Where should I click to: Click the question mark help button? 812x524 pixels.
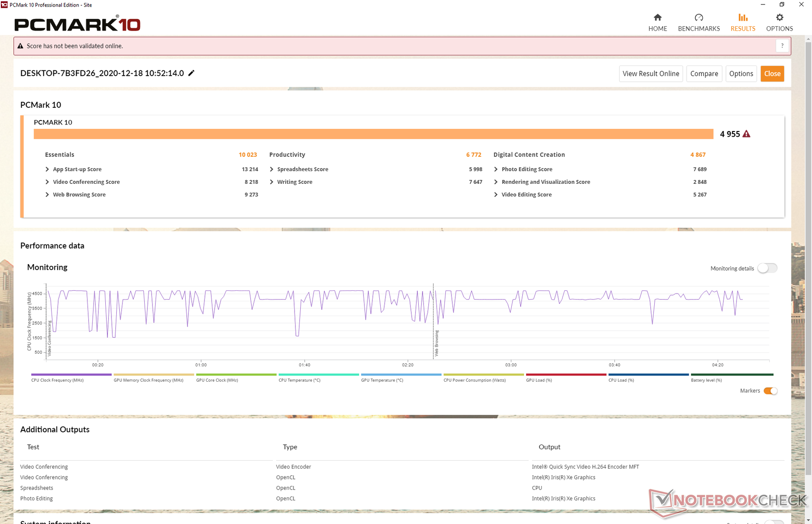pyautogui.click(x=782, y=46)
